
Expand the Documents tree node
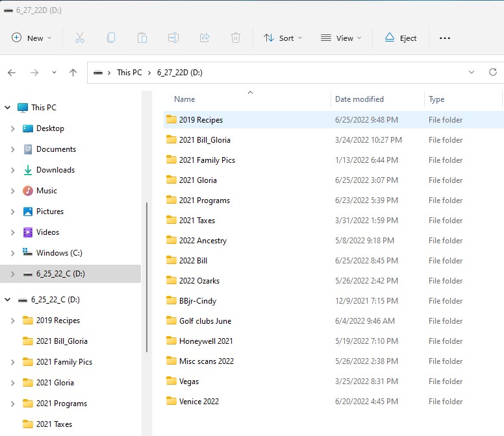tap(12, 149)
